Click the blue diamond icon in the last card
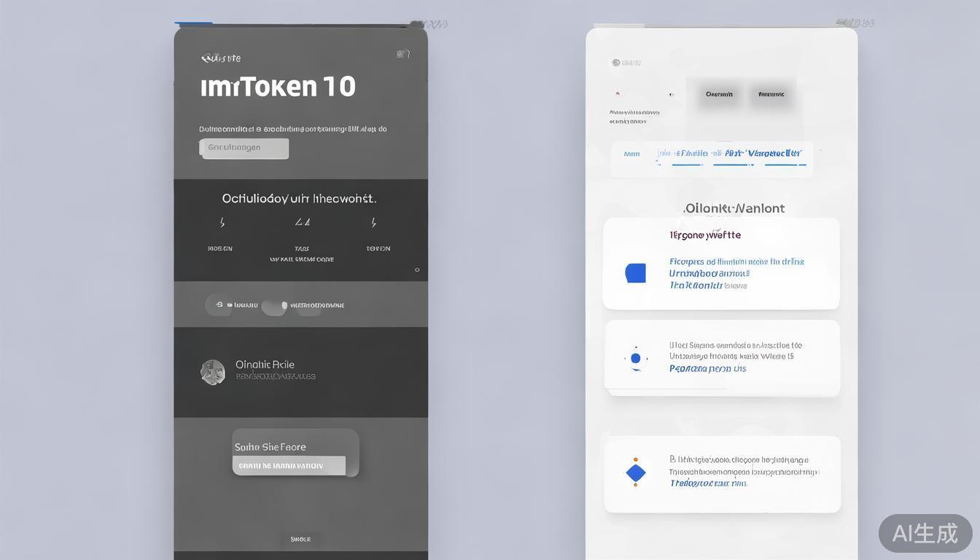Viewport: 980px width, 560px height. tap(636, 472)
